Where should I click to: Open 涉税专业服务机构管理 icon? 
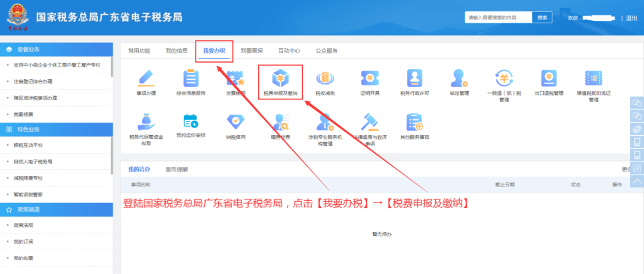325,122
